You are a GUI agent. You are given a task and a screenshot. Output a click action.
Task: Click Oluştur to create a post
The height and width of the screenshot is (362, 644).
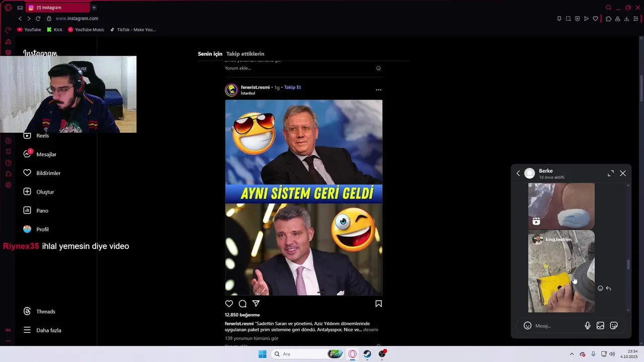click(38, 192)
